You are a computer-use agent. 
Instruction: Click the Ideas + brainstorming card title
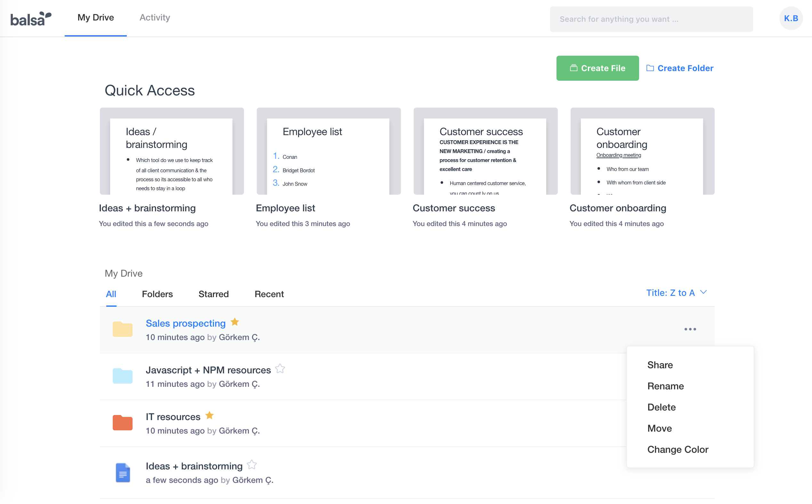[x=147, y=208]
